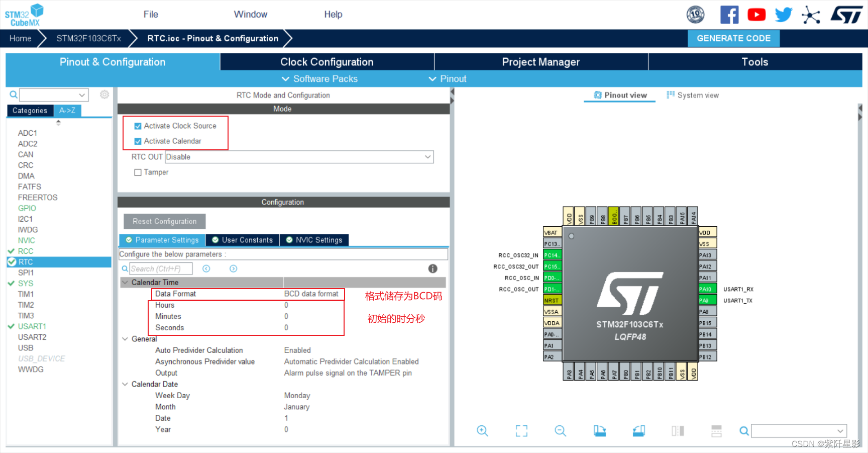
Task: Switch to A->Z sorting tab
Action: tap(67, 111)
